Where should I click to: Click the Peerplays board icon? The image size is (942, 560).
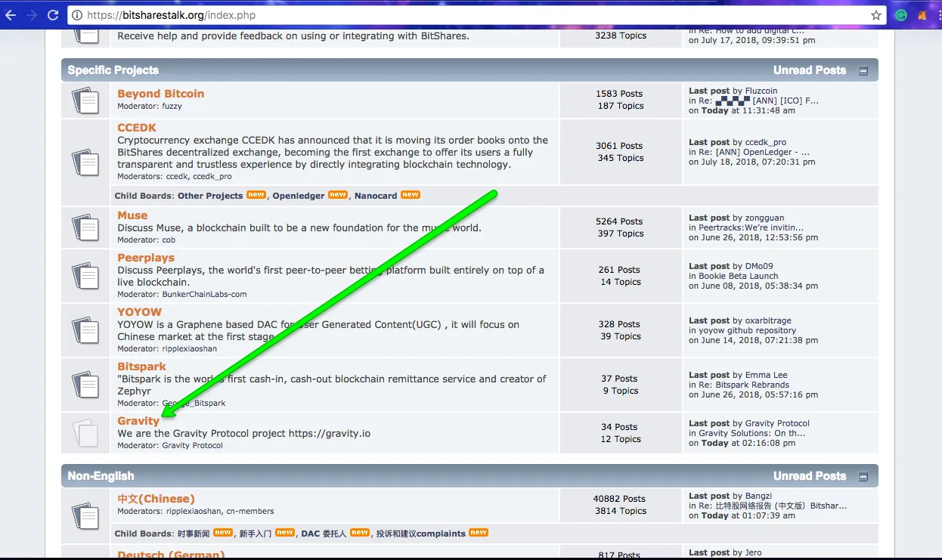click(85, 275)
